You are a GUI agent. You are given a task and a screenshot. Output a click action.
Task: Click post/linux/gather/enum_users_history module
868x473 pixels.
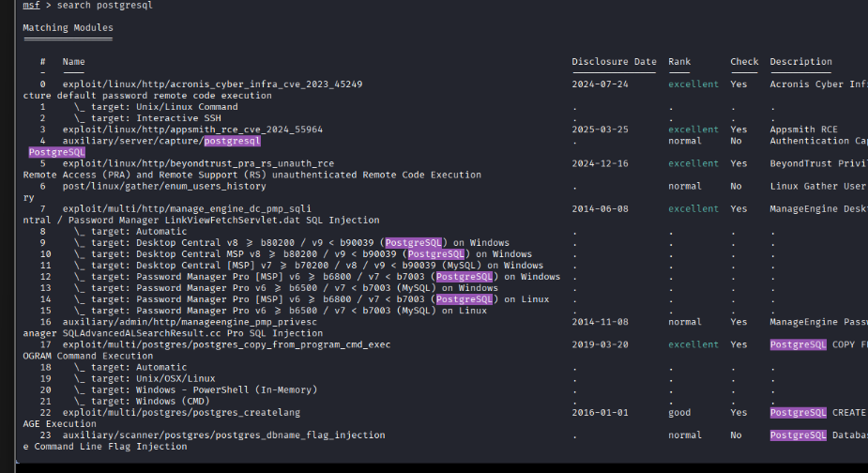(164, 186)
